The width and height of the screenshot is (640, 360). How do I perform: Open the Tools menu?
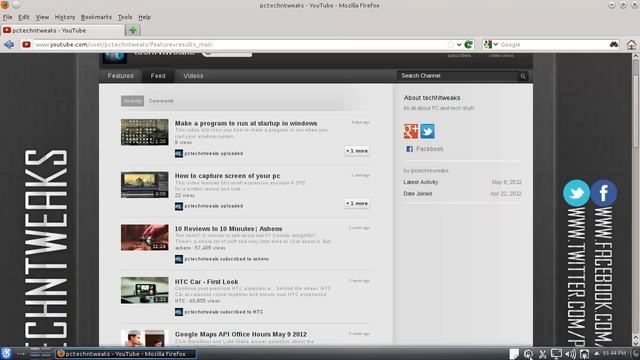click(125, 17)
